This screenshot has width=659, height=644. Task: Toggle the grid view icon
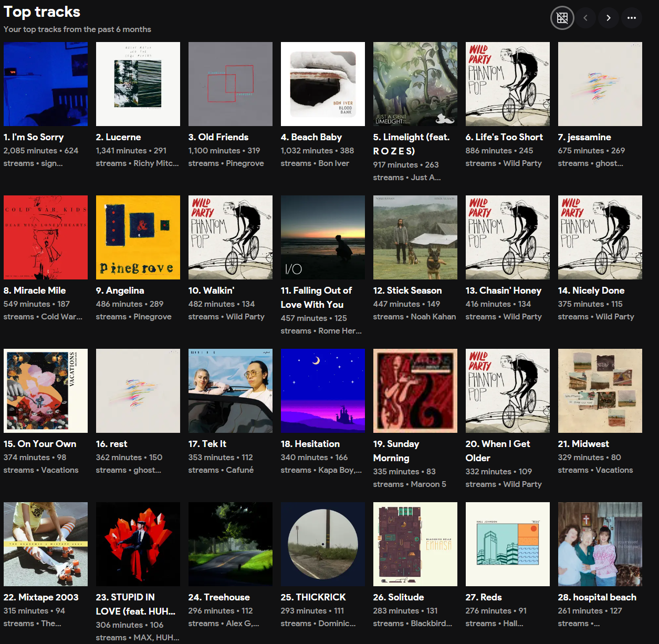(x=562, y=18)
